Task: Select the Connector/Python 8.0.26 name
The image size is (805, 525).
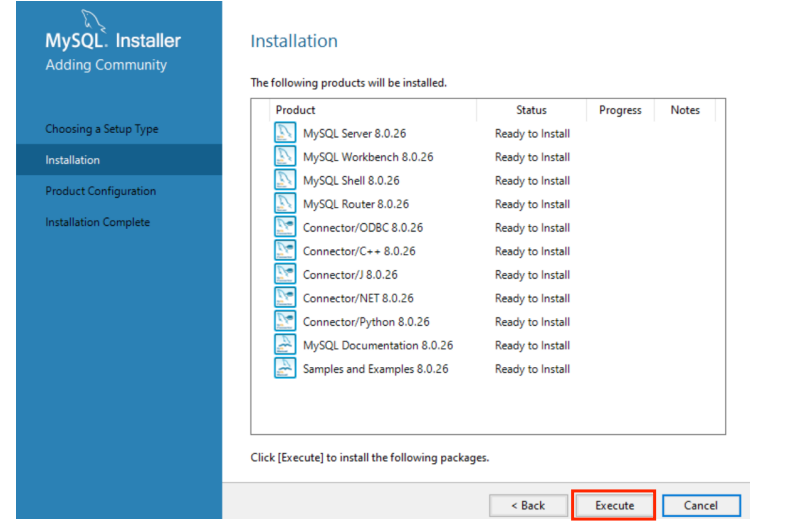Action: click(366, 322)
